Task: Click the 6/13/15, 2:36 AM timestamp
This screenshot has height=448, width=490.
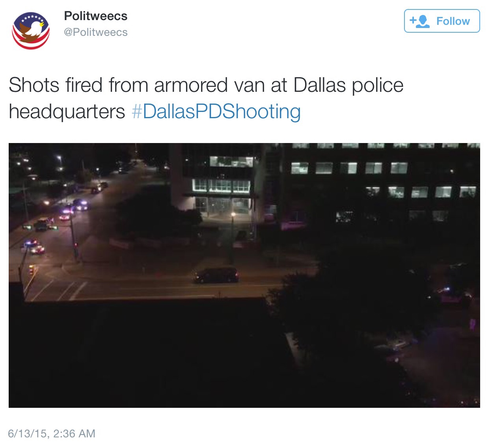Action: [x=52, y=433]
